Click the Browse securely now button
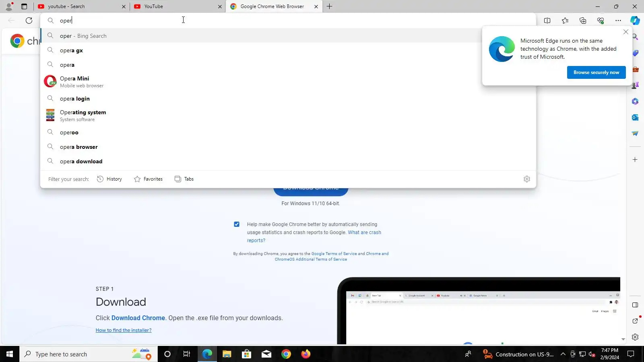This screenshot has width=644, height=362. [x=597, y=72]
